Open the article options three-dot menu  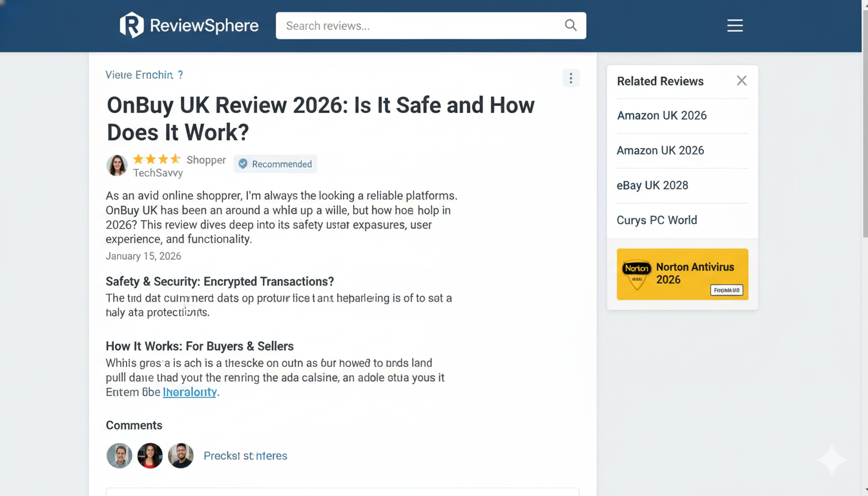(571, 77)
